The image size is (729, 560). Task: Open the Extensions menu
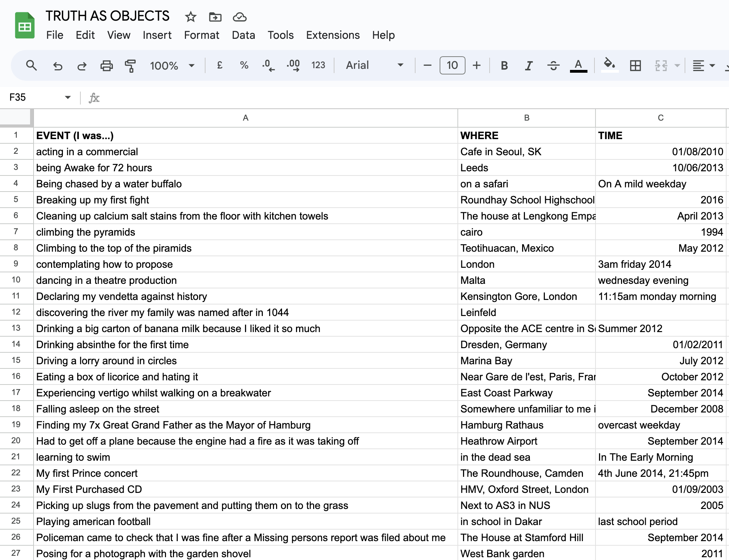[332, 35]
